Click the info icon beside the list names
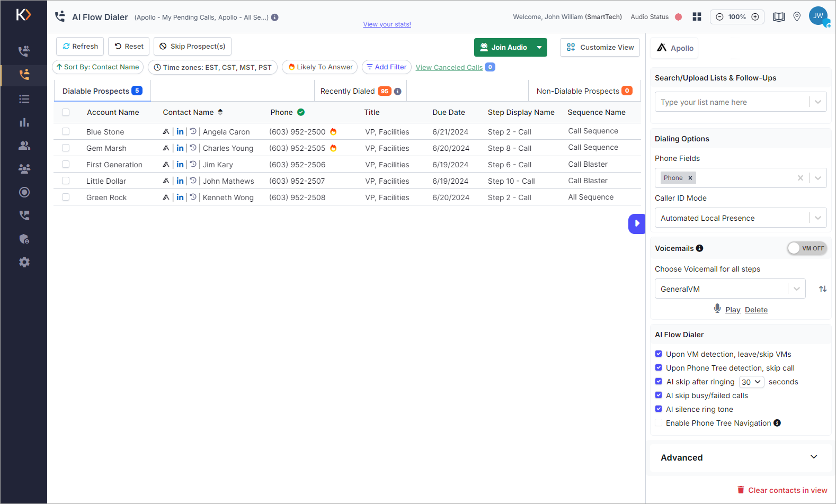 click(x=274, y=17)
